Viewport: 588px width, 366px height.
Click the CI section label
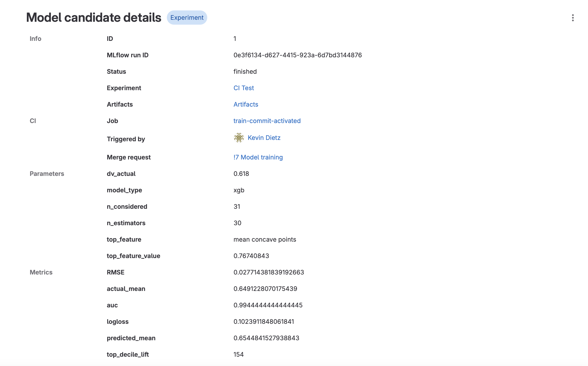(x=33, y=121)
